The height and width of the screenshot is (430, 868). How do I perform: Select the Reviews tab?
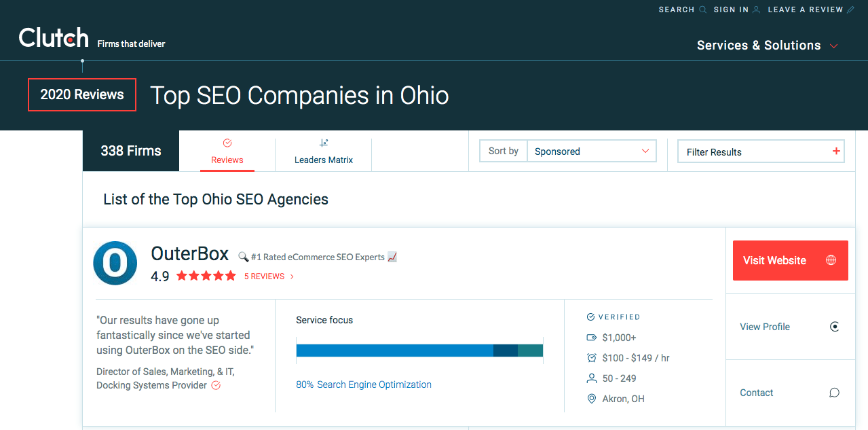(227, 159)
